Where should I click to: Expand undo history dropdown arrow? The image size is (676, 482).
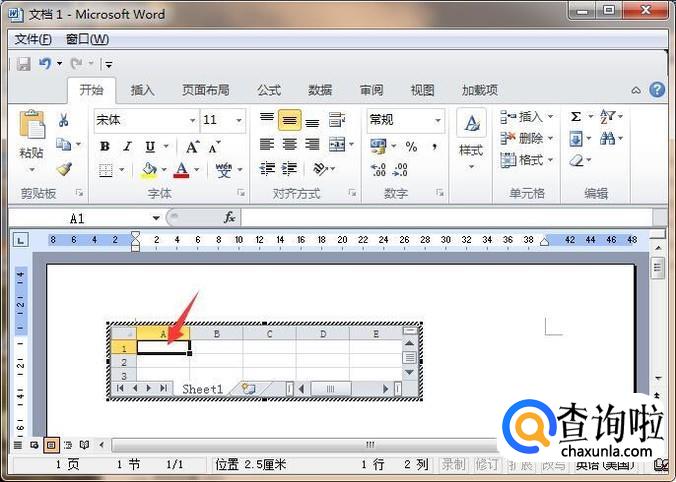(59, 64)
